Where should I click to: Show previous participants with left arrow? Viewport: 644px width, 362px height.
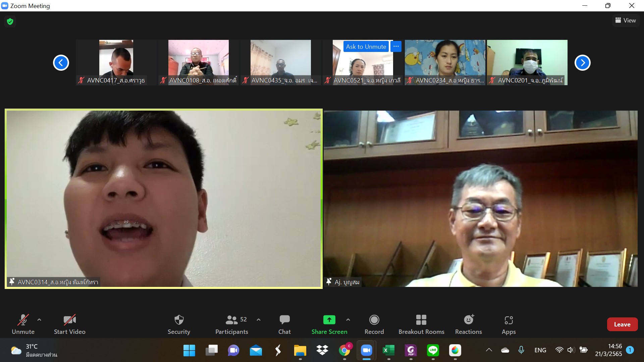click(x=61, y=63)
